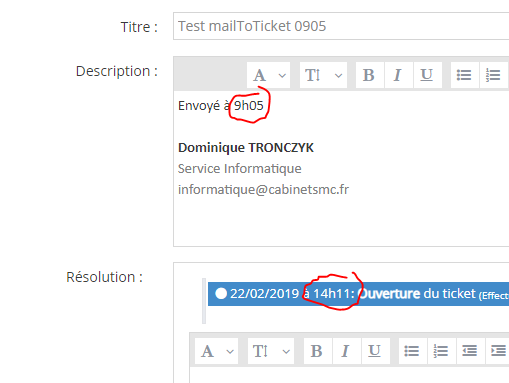Toggle Underline in Description editor toolbar
Screen dimensions: 509x383
[427, 75]
